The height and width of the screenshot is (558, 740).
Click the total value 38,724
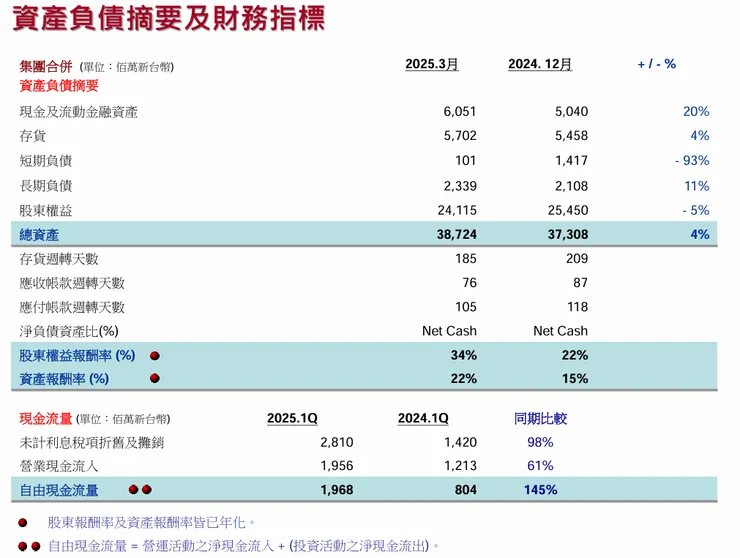pyautogui.click(x=456, y=234)
